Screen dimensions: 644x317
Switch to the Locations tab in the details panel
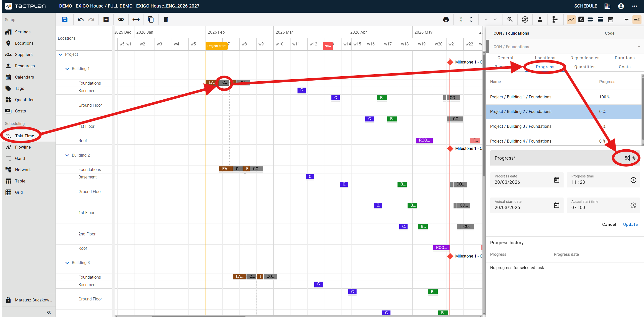(545, 58)
